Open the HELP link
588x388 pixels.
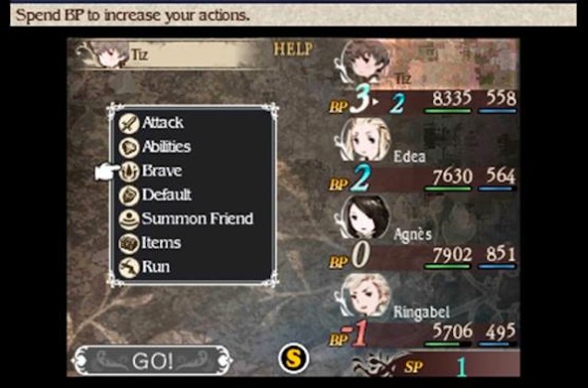click(x=293, y=49)
